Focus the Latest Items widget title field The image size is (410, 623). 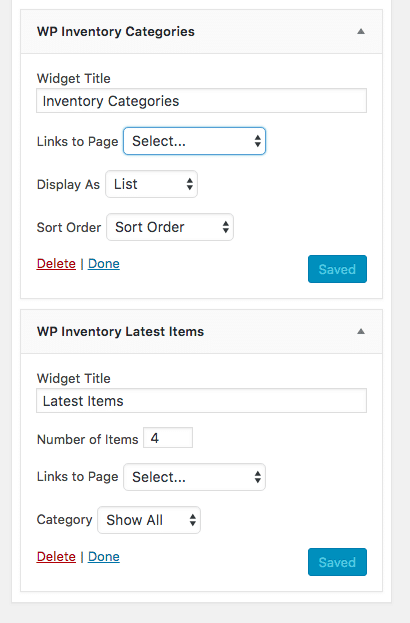(201, 400)
